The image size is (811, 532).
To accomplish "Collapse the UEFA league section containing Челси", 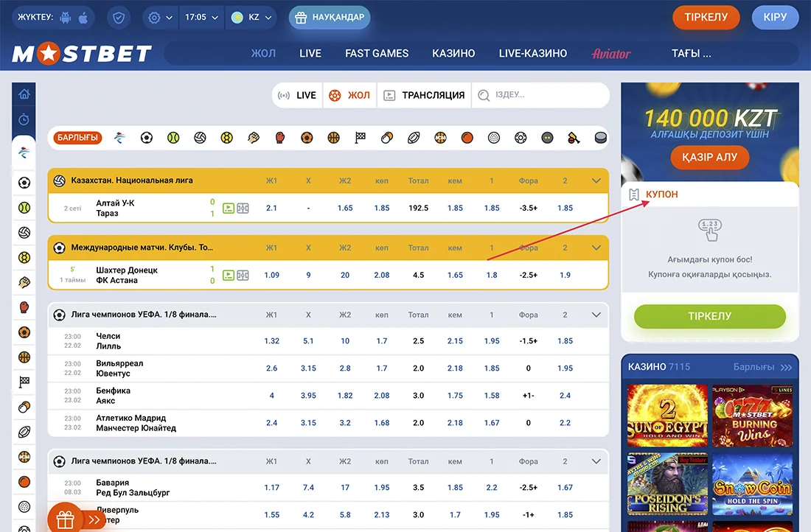I will 596,315.
